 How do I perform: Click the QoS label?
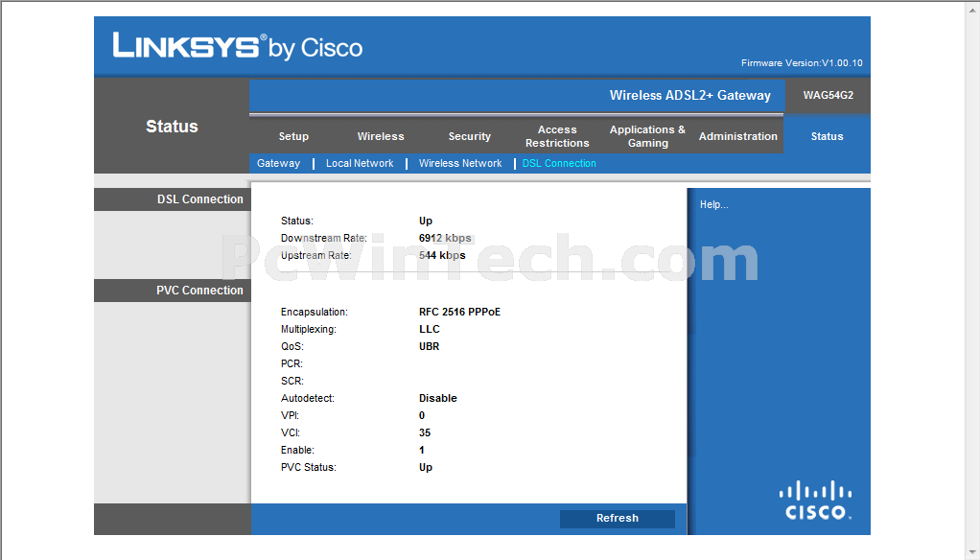[x=292, y=346]
